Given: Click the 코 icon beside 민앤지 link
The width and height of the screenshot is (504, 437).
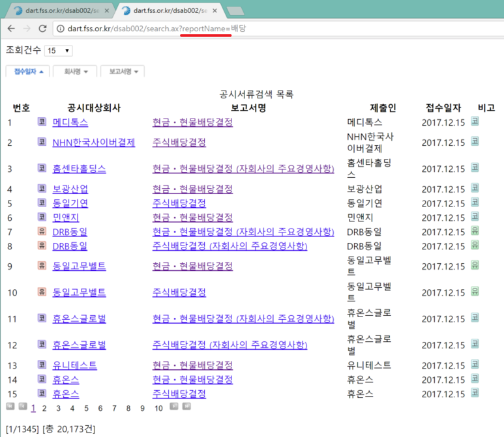Looking at the screenshot, I should coord(42,217).
